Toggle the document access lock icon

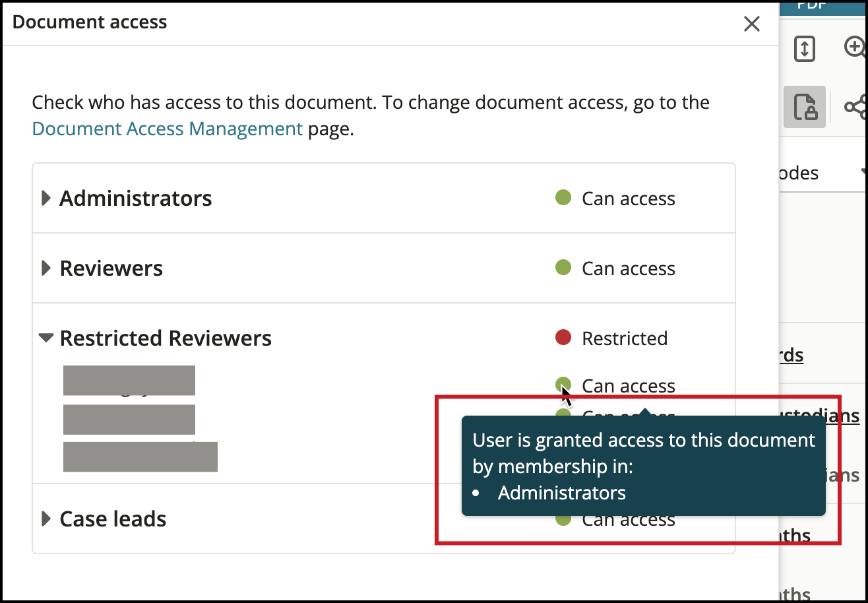tap(805, 107)
